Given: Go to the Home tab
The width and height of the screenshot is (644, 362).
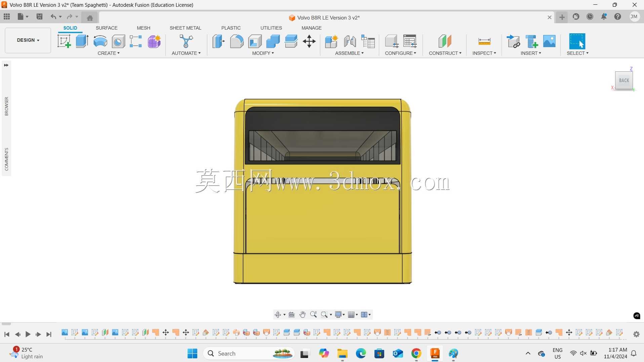Looking at the screenshot, I should [90, 17].
